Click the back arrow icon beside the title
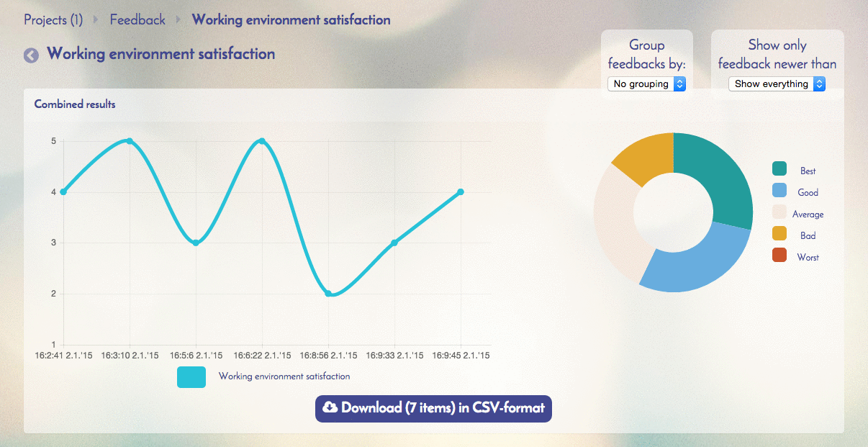 (31, 55)
